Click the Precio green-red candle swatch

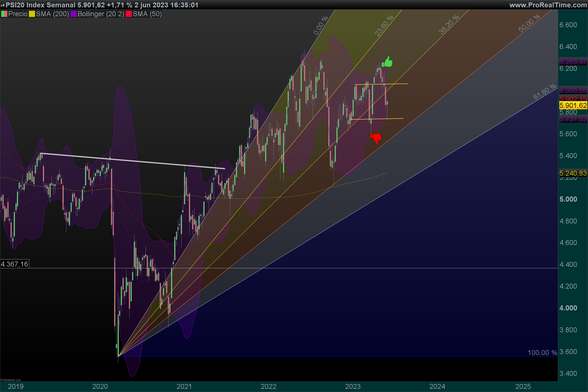(x=4, y=14)
